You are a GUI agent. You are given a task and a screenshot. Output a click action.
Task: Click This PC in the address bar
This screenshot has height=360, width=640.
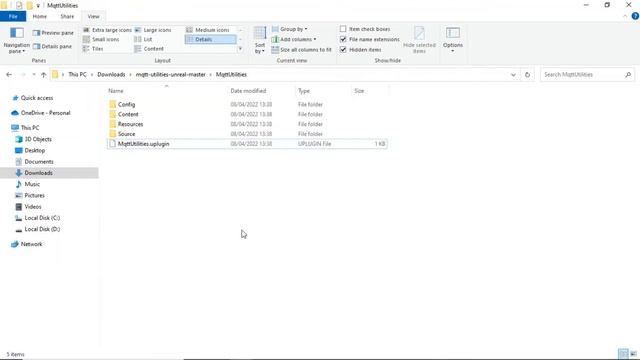point(77,75)
